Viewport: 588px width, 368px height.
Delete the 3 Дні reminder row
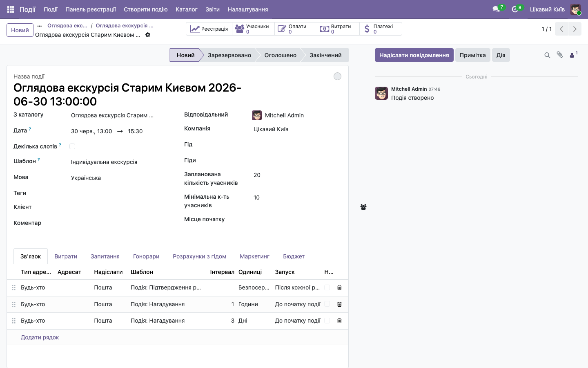pyautogui.click(x=339, y=321)
